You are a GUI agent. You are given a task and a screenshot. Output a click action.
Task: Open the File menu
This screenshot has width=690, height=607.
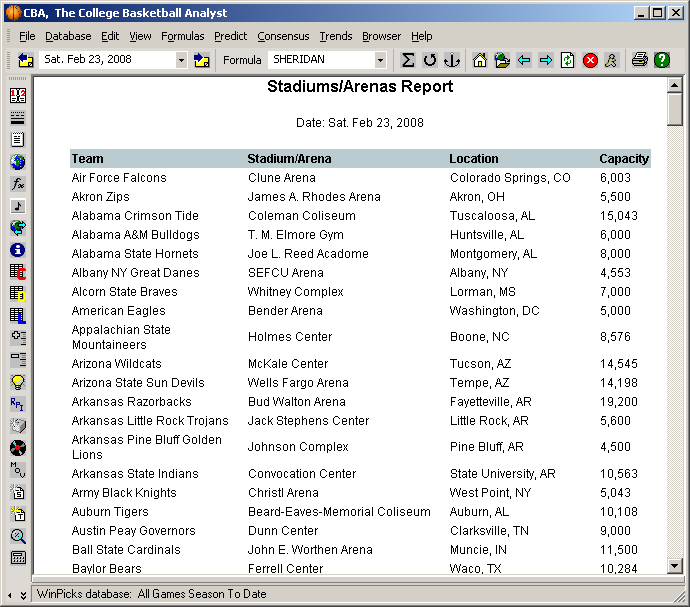(x=27, y=36)
